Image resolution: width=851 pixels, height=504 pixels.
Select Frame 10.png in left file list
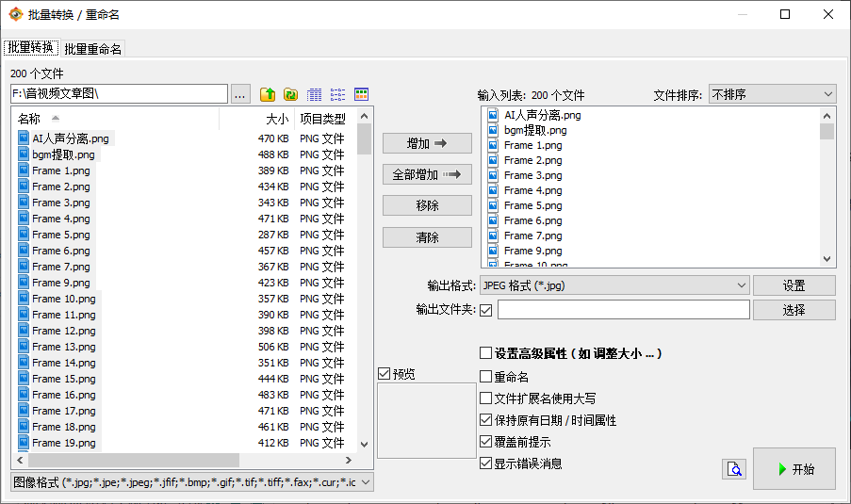coord(64,299)
